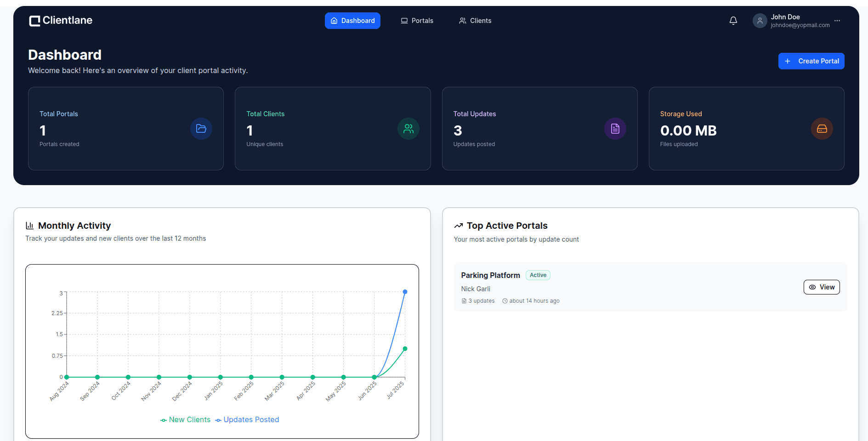Screen dimensions: 868x441
Task: Click the Top Active Portals trend icon
Action: 458,225
